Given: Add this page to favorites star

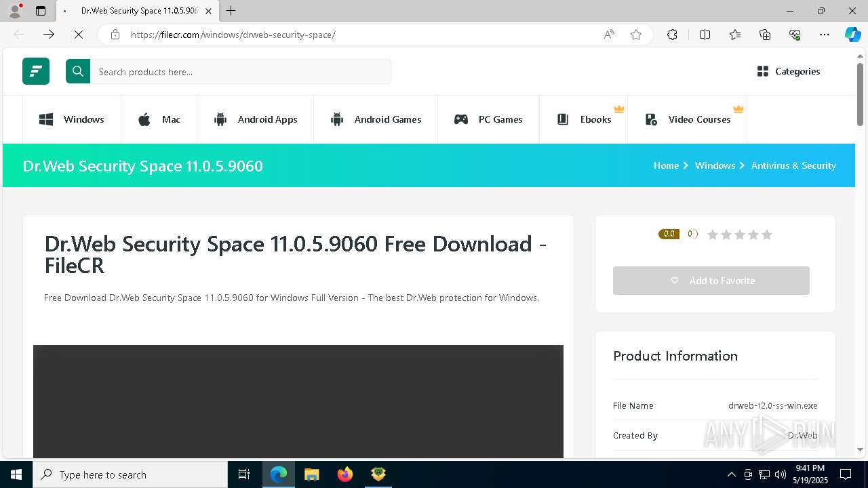Looking at the screenshot, I should coord(636,35).
